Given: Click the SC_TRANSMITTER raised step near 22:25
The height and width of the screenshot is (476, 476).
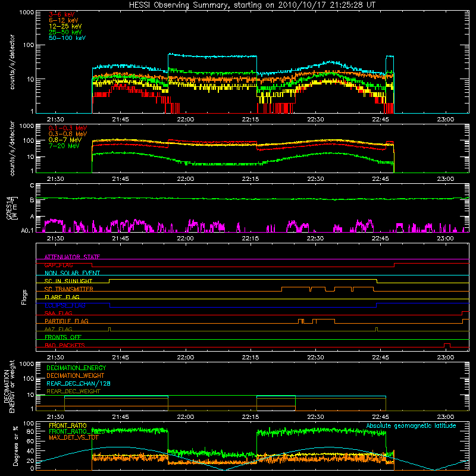Looking at the screenshot, I should coord(296,289).
